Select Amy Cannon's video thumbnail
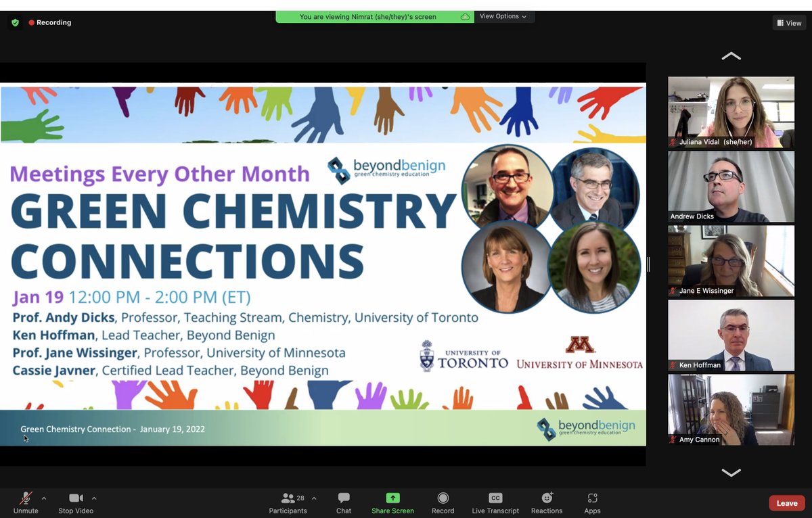The height and width of the screenshot is (518, 812). [731, 410]
